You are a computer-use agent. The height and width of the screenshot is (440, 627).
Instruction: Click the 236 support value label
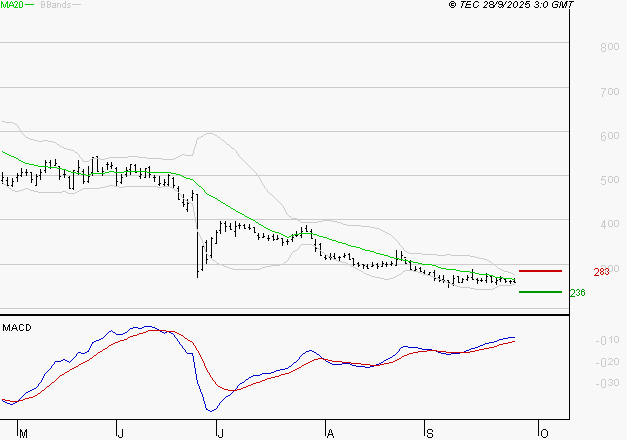(576, 293)
